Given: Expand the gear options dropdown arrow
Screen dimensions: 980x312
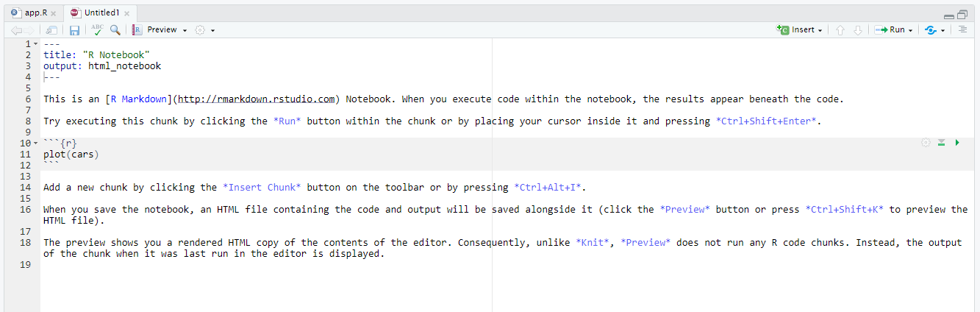Looking at the screenshot, I should click(213, 31).
